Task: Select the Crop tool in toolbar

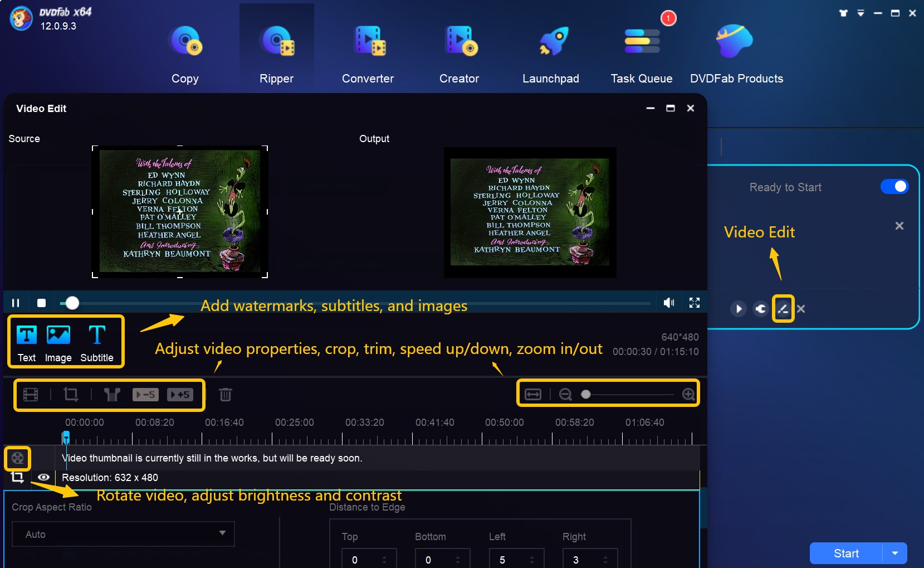Action: (71, 395)
